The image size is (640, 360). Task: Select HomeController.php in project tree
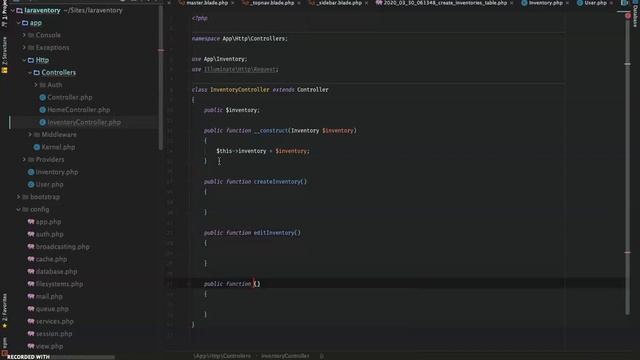78,110
